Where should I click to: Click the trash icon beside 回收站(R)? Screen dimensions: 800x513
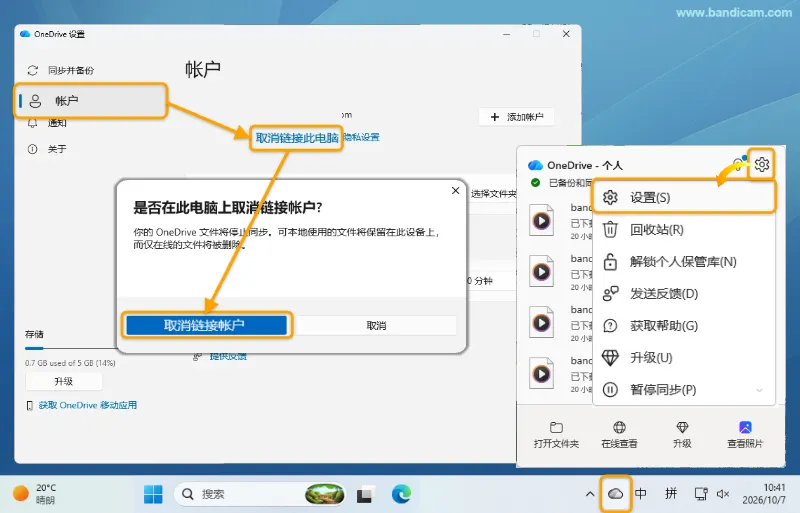[610, 230]
